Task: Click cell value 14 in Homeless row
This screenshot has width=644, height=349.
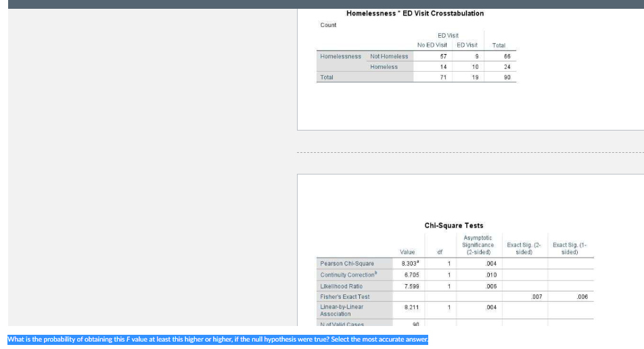Action: [443, 66]
